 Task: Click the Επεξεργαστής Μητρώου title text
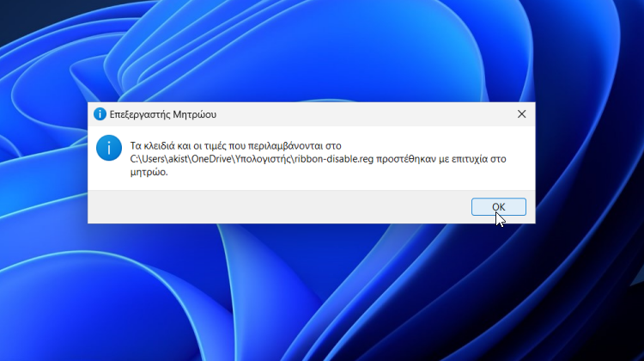pyautogui.click(x=162, y=114)
